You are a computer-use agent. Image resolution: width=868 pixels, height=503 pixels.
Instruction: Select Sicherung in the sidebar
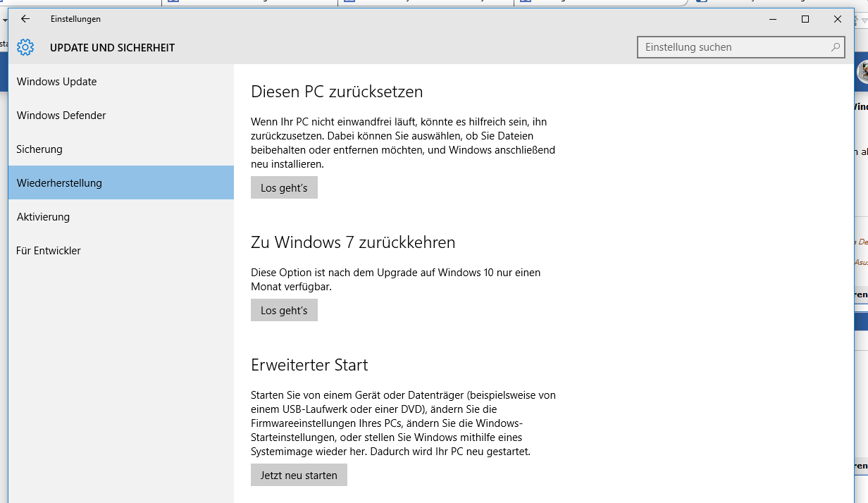[121, 149]
